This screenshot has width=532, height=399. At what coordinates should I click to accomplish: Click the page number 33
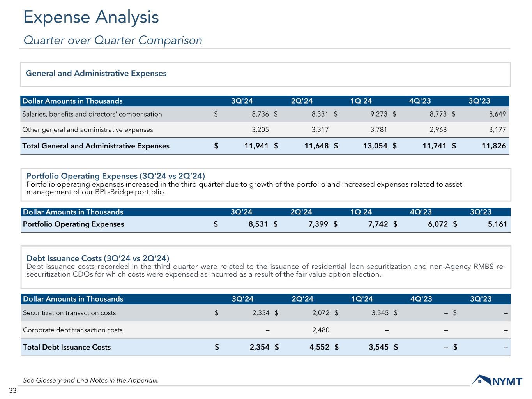pyautogui.click(x=12, y=391)
